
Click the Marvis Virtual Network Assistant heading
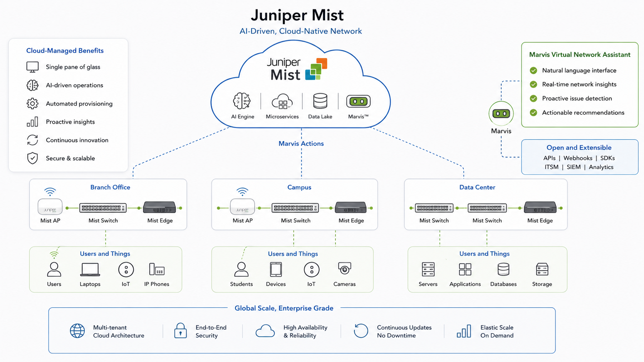[x=580, y=55]
